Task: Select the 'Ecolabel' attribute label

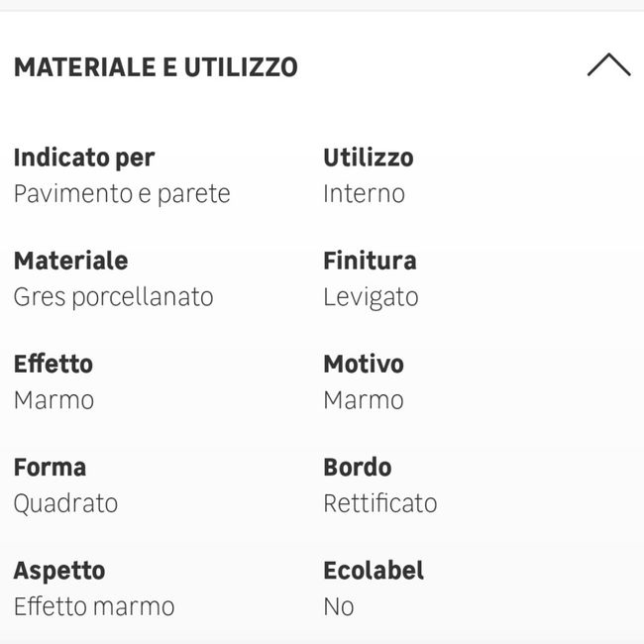Action: [x=374, y=570]
